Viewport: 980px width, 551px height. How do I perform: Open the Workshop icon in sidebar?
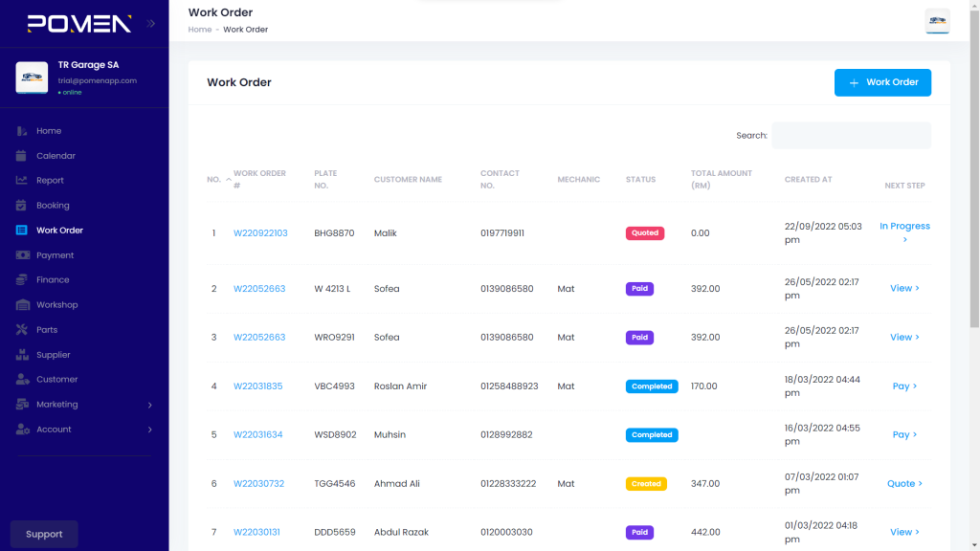(x=22, y=305)
